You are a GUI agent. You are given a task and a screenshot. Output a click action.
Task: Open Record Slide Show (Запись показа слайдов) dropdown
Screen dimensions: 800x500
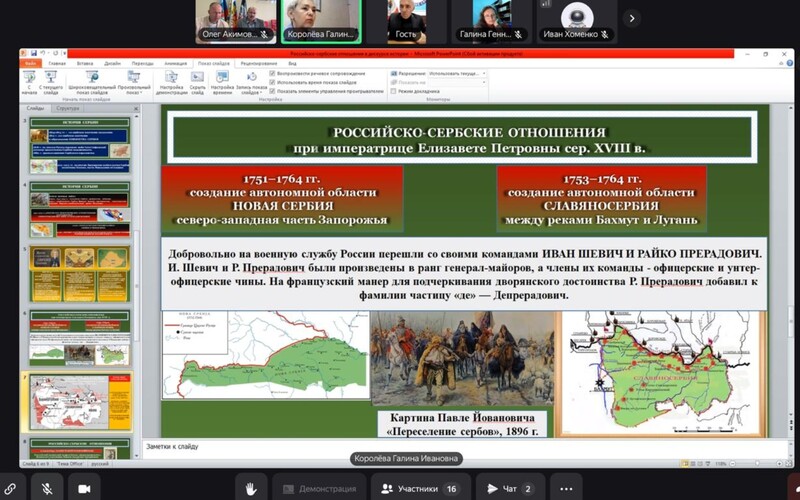[251, 83]
